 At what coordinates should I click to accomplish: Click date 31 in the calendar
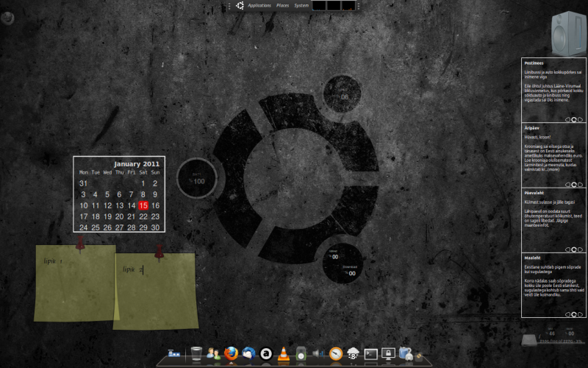83,183
